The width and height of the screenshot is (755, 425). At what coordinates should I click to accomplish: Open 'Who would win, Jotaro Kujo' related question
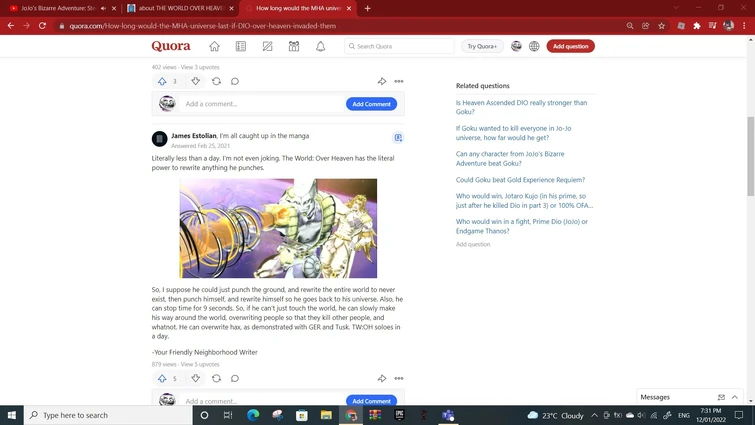524,200
